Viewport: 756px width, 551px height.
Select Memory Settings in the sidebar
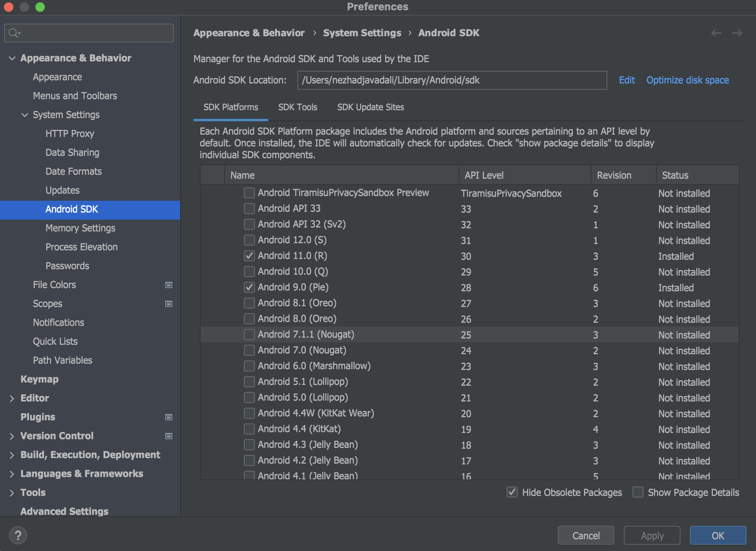[80, 228]
